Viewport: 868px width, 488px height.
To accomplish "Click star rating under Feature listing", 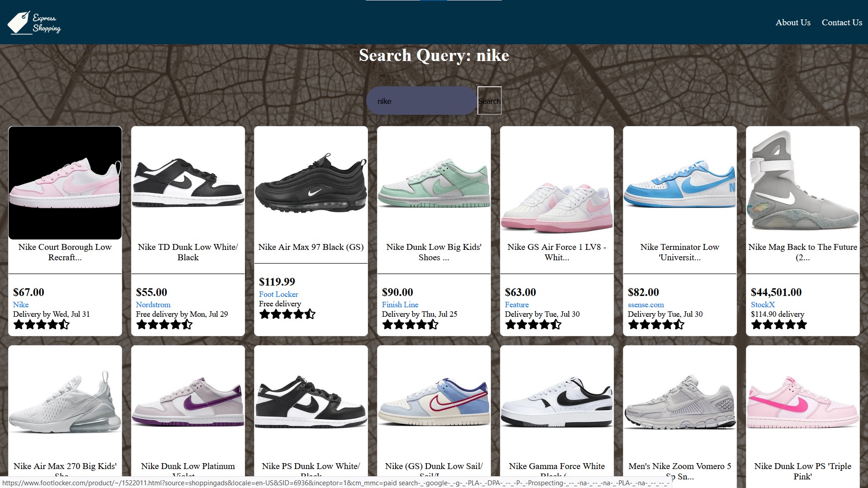I will [533, 324].
